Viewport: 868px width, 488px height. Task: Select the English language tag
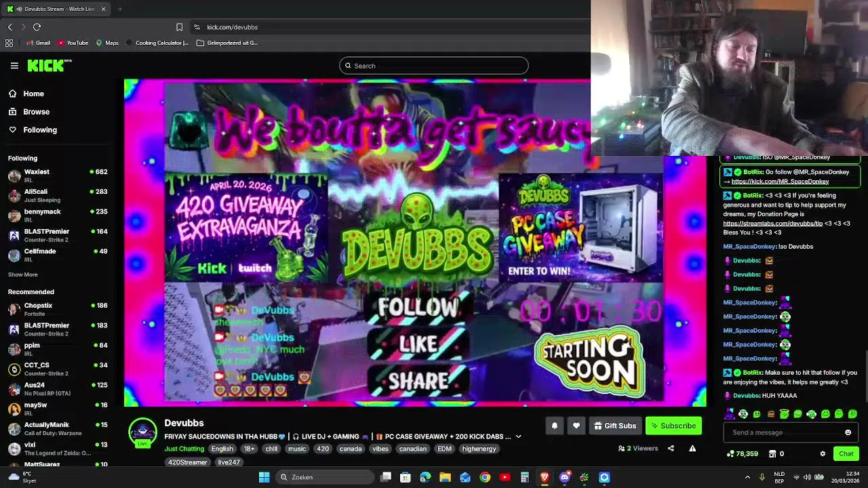click(222, 449)
